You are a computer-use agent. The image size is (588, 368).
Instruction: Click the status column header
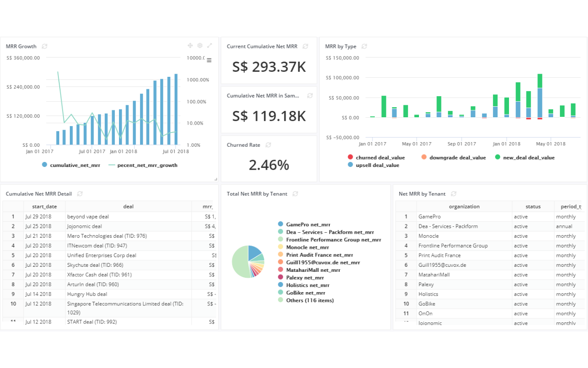pyautogui.click(x=533, y=207)
